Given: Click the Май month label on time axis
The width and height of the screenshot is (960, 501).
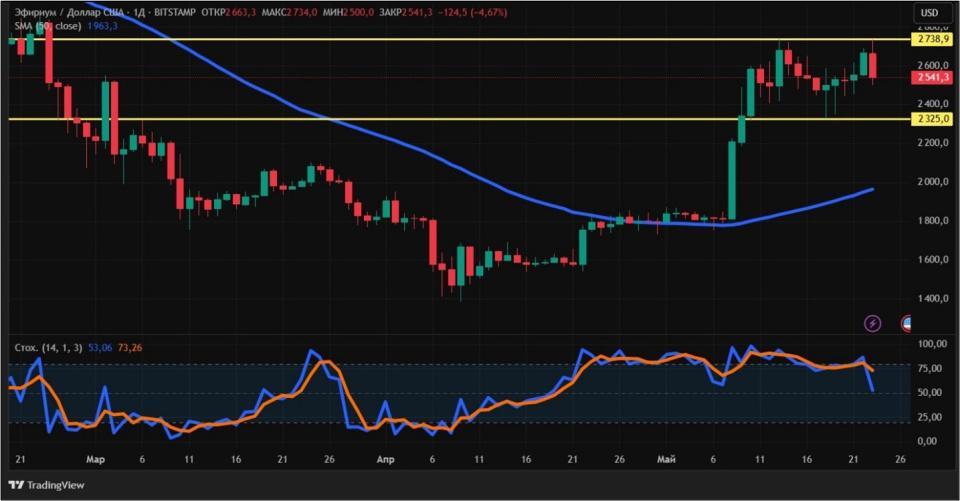Looking at the screenshot, I should click(666, 459).
